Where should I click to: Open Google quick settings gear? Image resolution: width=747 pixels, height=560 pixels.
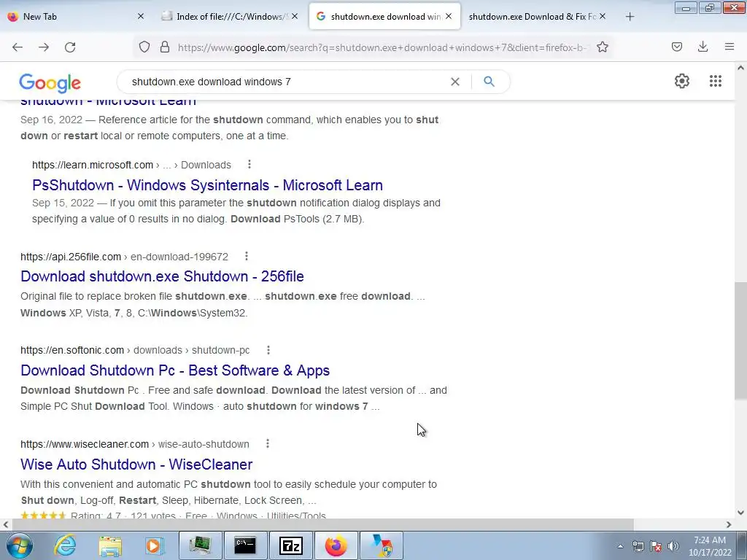pyautogui.click(x=682, y=81)
